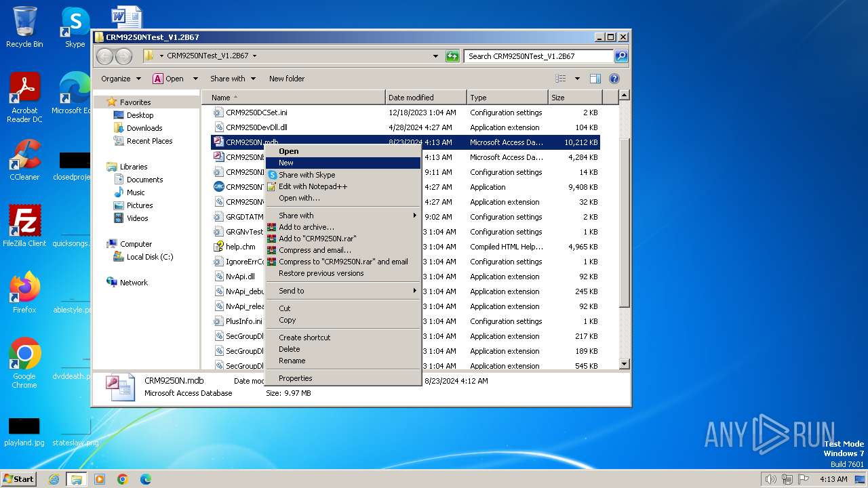Click the Explorer Back navigation button
The height and width of the screenshot is (488, 868).
(x=105, y=56)
